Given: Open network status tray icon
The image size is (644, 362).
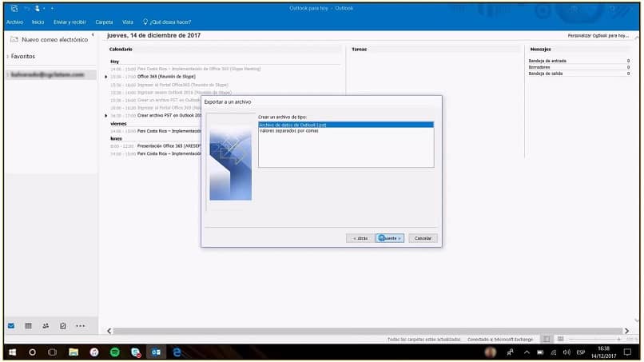Looking at the screenshot, I should tap(554, 352).
